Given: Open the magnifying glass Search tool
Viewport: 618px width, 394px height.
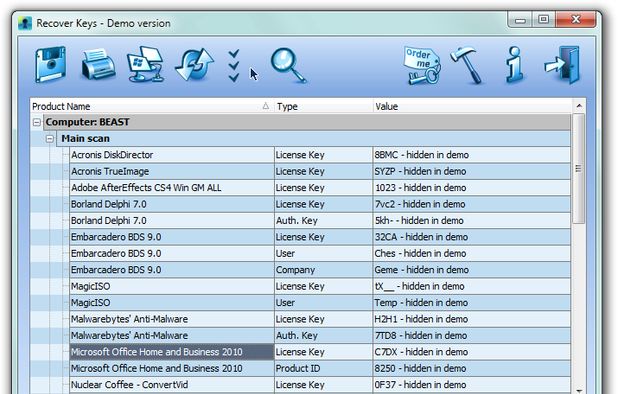Looking at the screenshot, I should point(288,66).
